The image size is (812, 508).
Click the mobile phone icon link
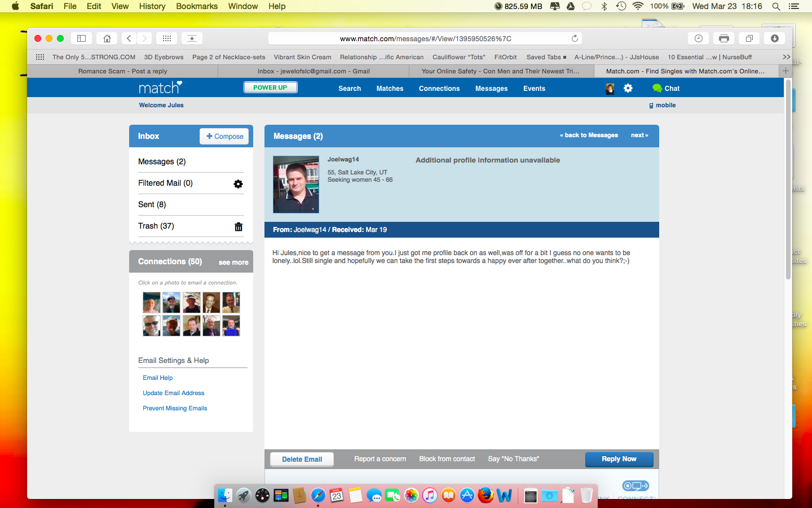[651, 106]
